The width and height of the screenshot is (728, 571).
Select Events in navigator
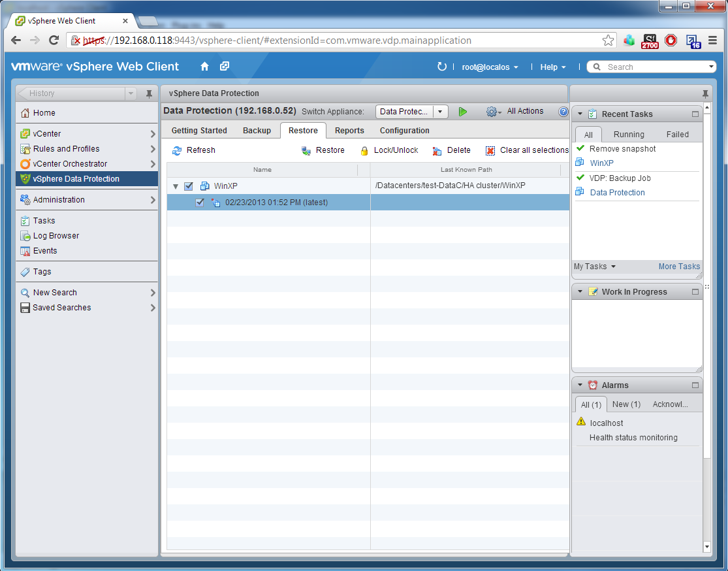[x=45, y=250]
